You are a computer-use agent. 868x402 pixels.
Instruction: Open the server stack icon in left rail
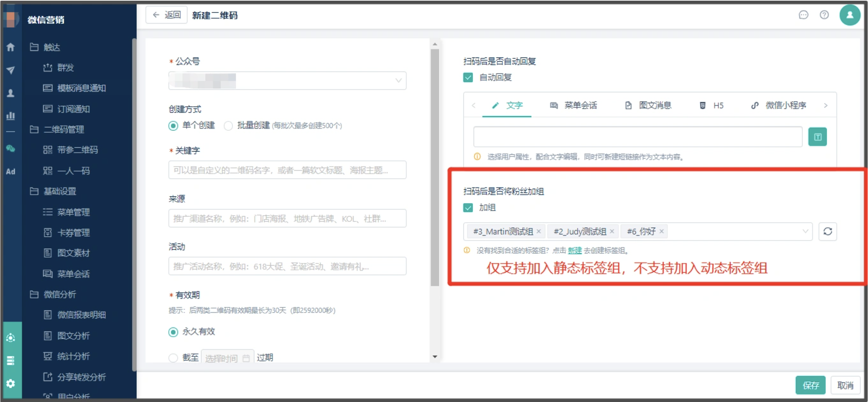click(x=11, y=361)
